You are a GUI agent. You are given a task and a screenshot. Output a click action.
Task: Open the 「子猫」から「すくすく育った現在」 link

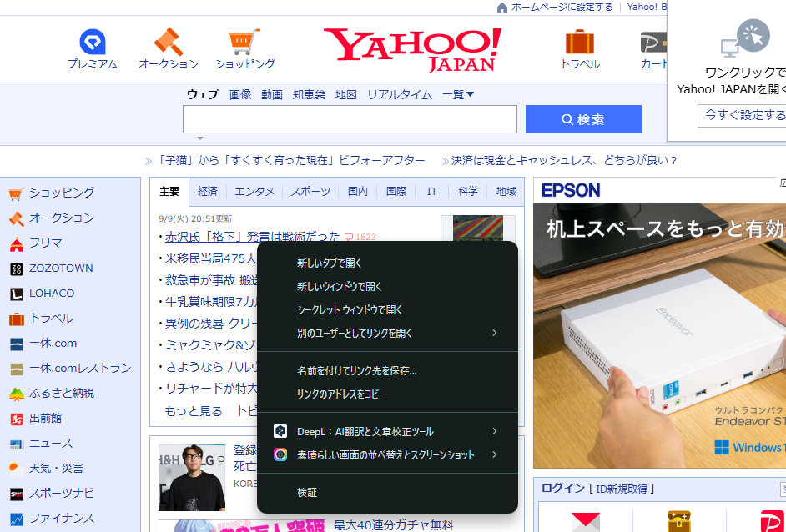pyautogui.click(x=290, y=161)
